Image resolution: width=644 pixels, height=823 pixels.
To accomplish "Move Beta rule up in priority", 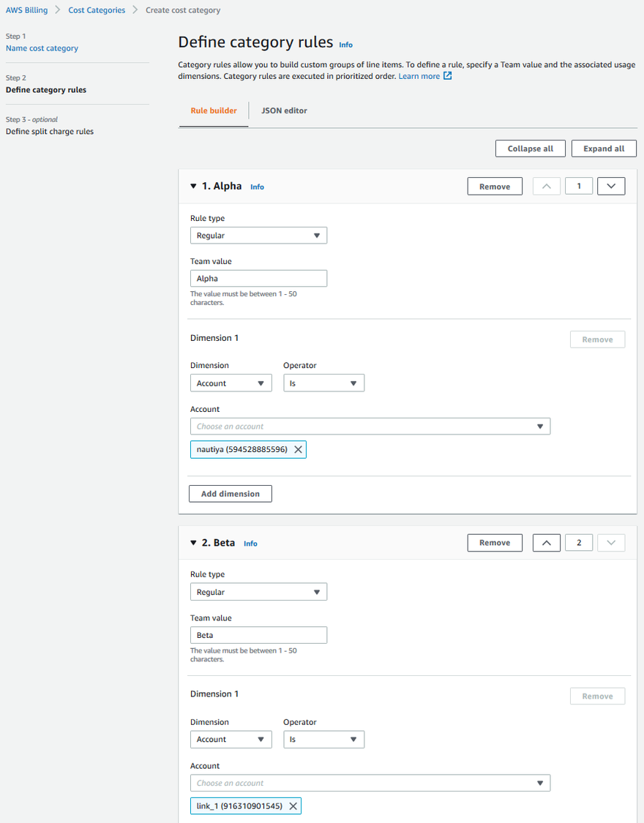I will coord(547,543).
